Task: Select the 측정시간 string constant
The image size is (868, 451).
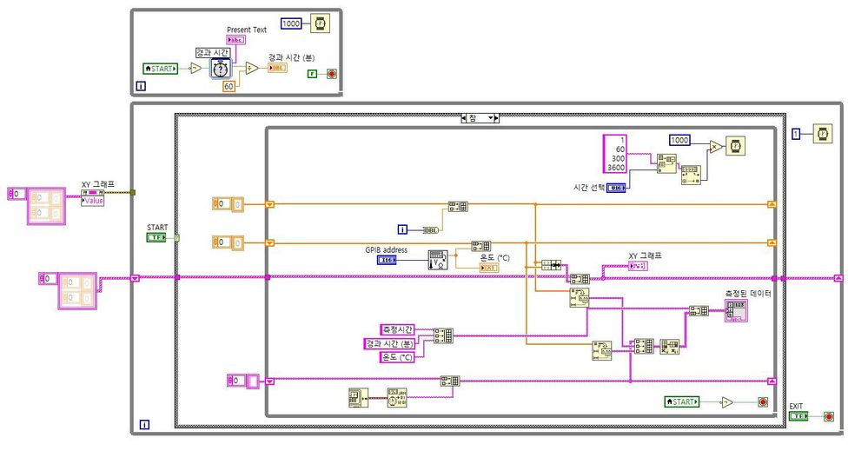Action: 397,330
